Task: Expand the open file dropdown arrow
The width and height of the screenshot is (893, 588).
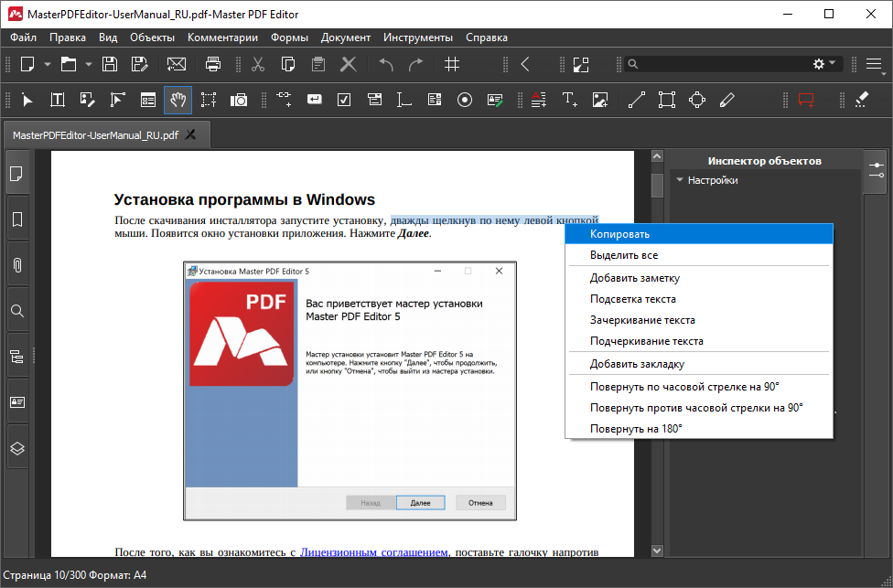Action: coord(89,64)
